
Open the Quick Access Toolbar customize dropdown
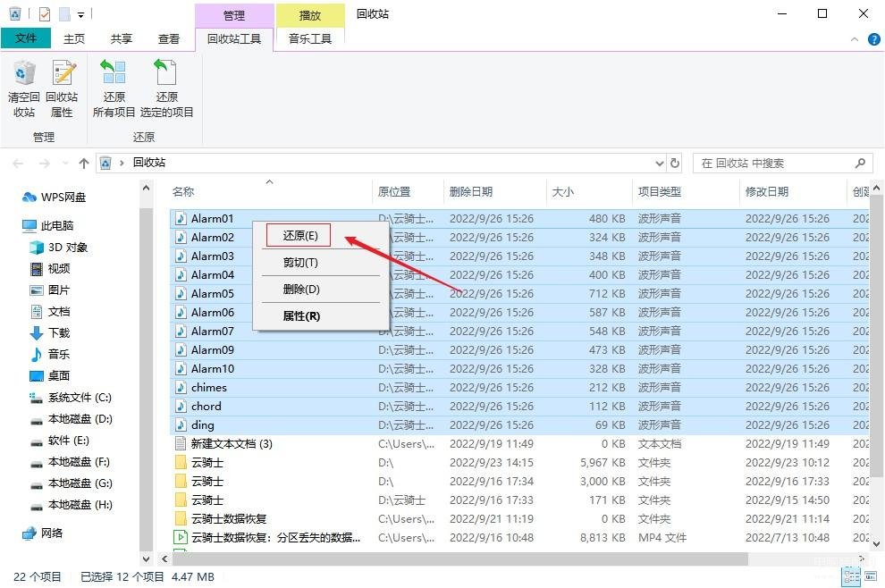[x=80, y=14]
